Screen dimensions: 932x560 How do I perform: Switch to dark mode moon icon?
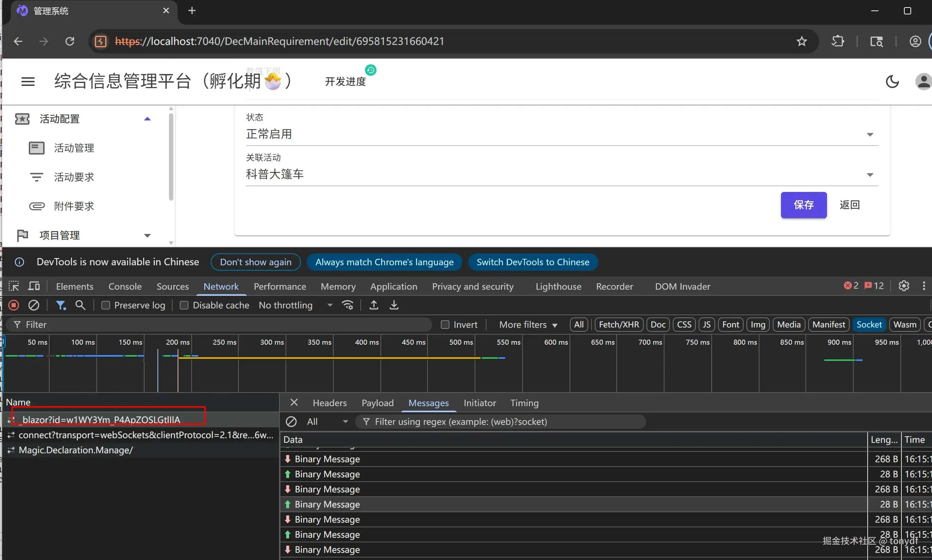pos(892,82)
